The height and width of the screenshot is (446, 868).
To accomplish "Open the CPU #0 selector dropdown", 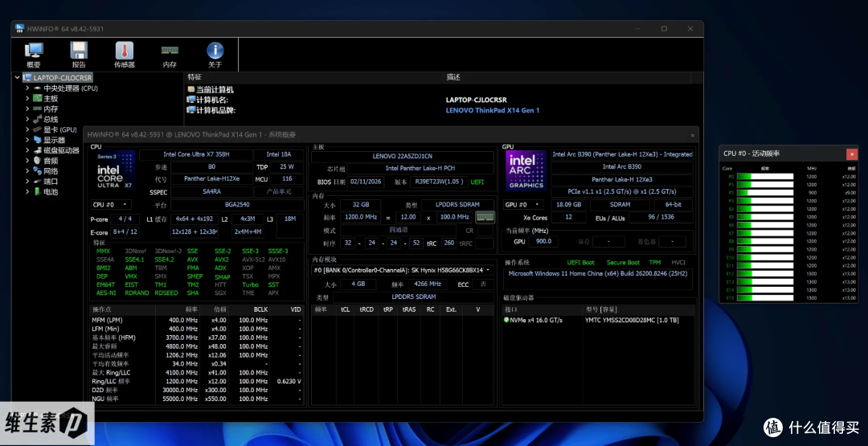I will pyautogui.click(x=111, y=205).
